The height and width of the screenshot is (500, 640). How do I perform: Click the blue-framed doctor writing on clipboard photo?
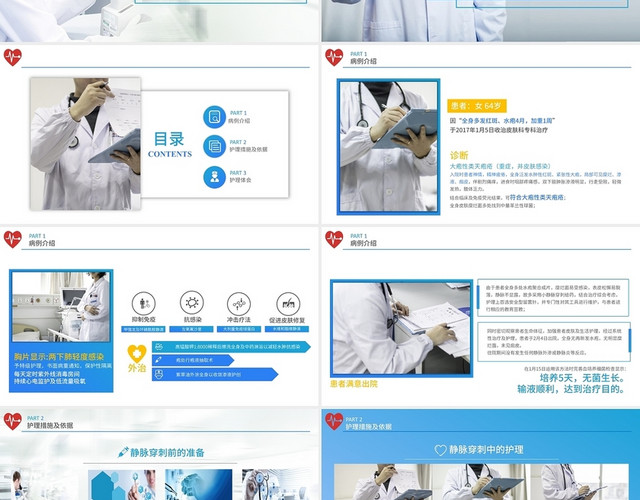(x=388, y=147)
